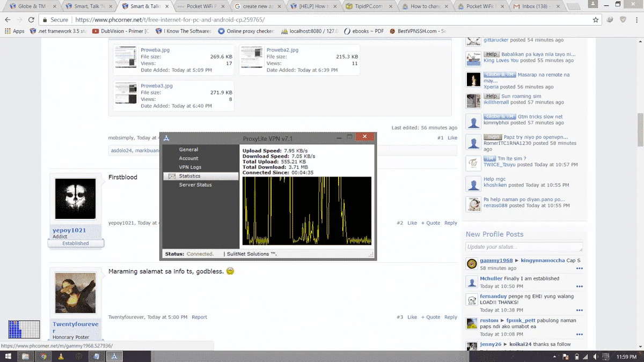Image resolution: width=644 pixels, height=362 pixels.
Task: Click yepoy1021's skull avatar
Action: [76, 199]
